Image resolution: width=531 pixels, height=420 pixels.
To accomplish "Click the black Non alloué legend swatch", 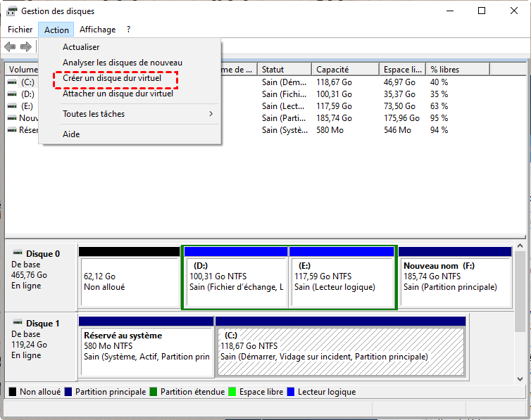I will coord(13,392).
